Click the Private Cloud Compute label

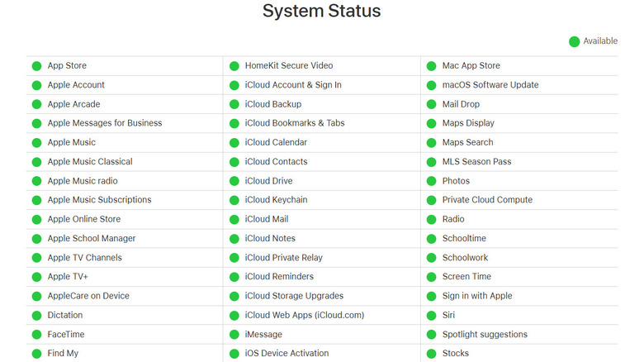pos(487,200)
